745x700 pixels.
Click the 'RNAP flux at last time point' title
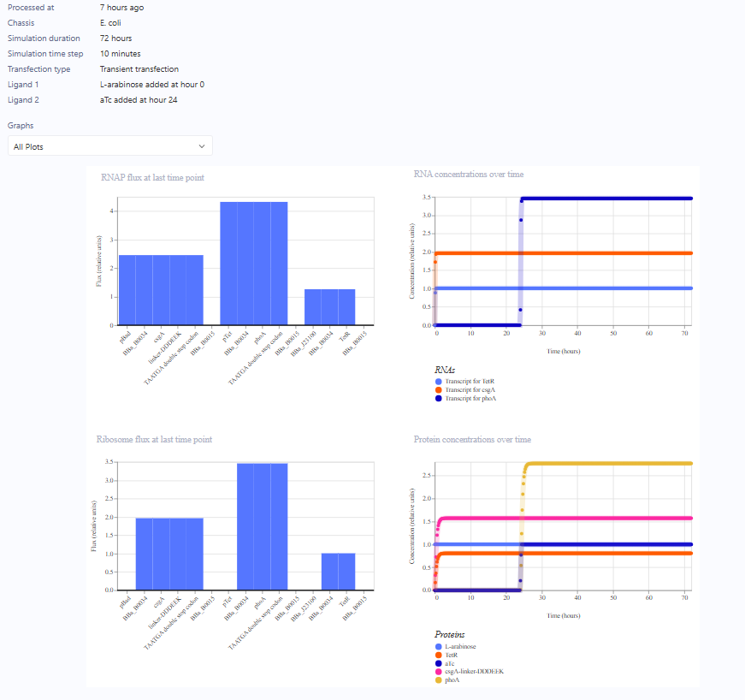(x=152, y=178)
